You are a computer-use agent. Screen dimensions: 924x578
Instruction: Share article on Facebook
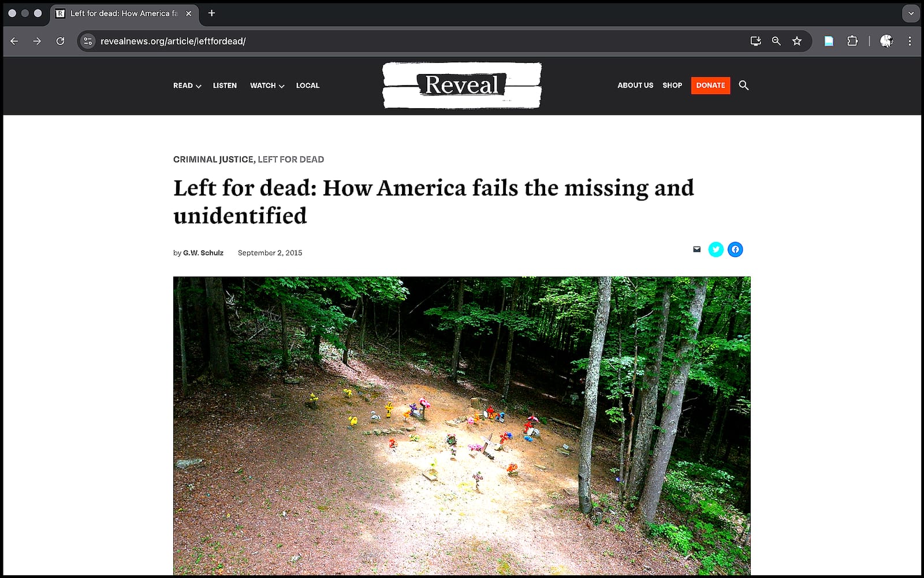click(735, 250)
